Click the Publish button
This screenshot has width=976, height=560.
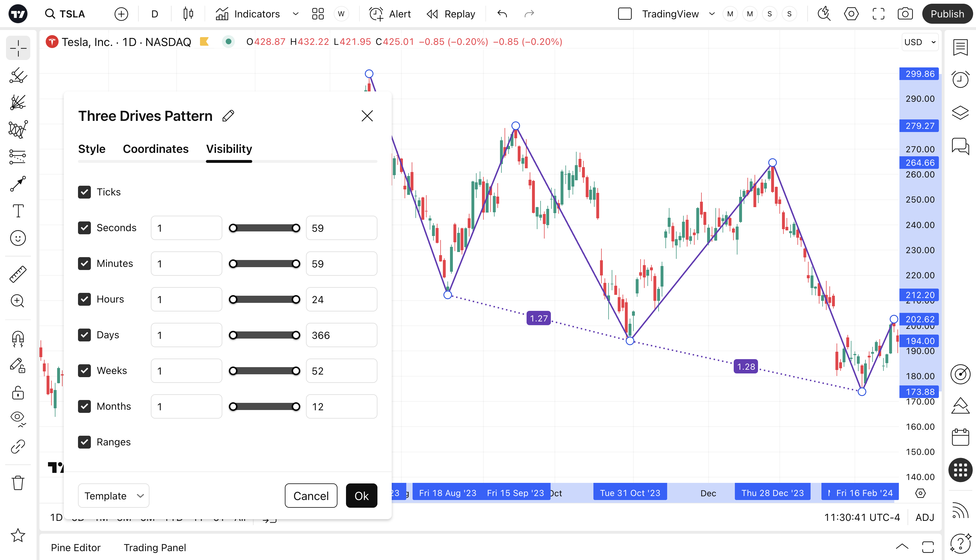[947, 14]
